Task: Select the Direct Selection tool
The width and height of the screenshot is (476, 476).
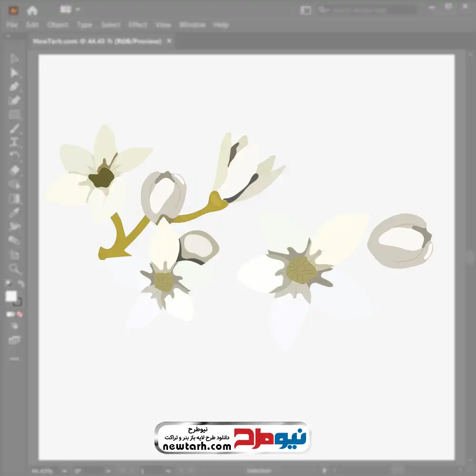Action: (x=14, y=73)
